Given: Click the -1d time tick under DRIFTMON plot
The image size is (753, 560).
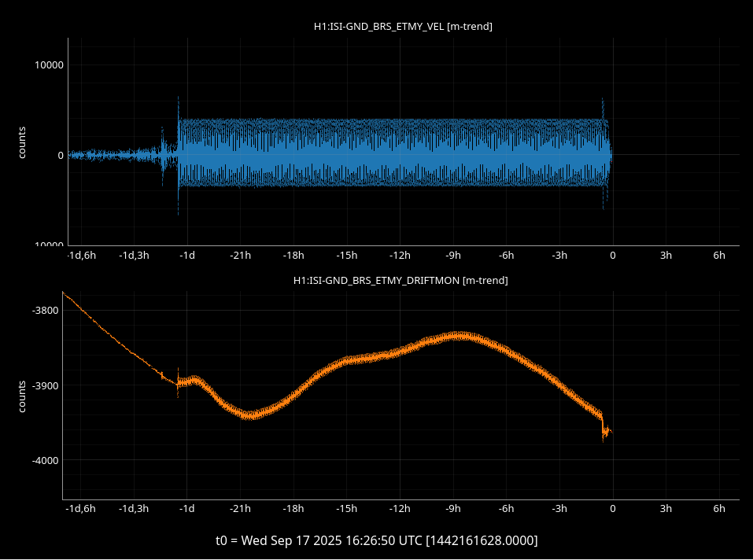Looking at the screenshot, I should 186,509.
